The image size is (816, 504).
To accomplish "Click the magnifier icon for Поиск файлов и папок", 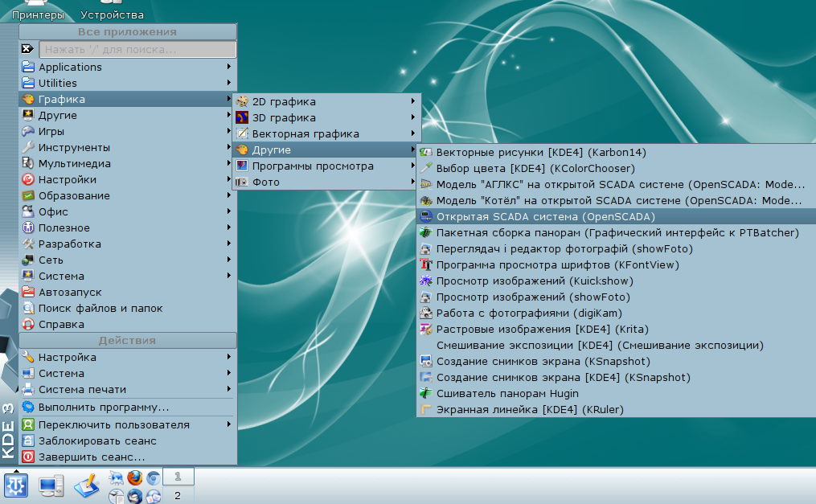I will click(28, 309).
